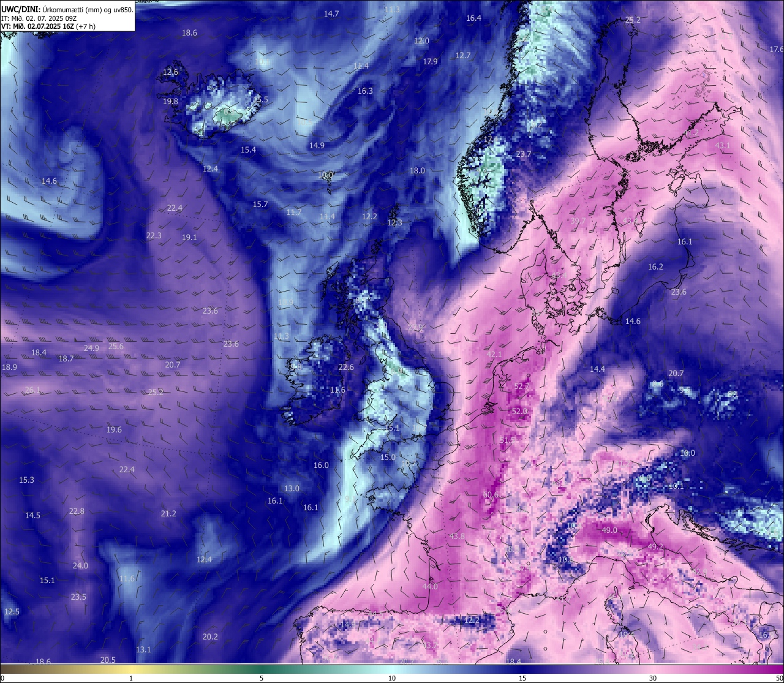Click the map value 16.3
The image size is (784, 683).
365,91
